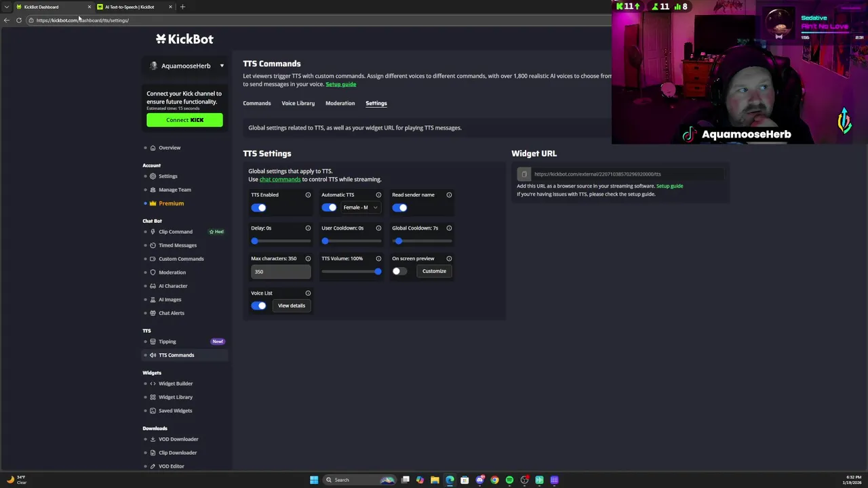Viewport: 868px width, 488px height.
Task: Click the Delay info icon
Action: point(308,228)
